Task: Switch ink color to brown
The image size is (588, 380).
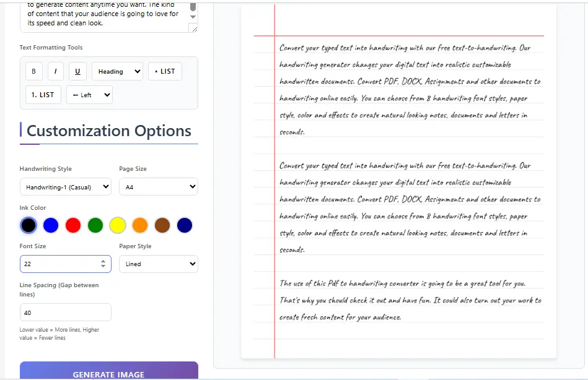Action: (x=162, y=225)
